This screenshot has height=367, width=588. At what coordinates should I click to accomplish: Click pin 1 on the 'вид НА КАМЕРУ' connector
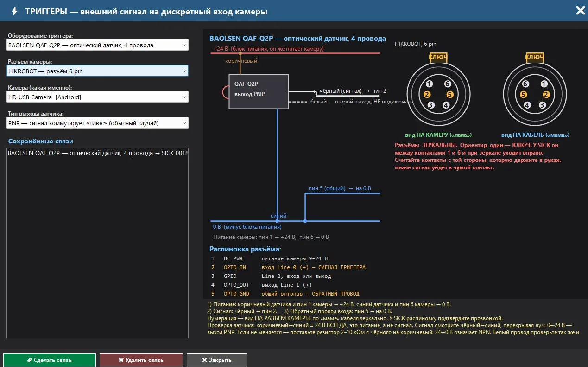pyautogui.click(x=430, y=84)
